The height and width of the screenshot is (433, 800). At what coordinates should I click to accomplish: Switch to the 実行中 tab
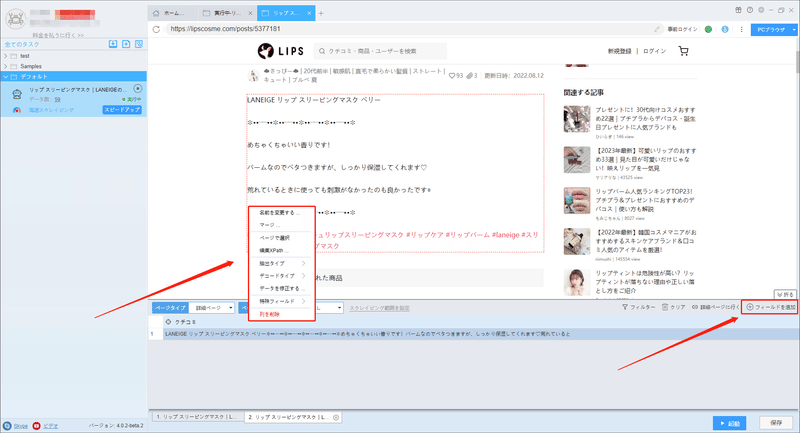pos(227,13)
